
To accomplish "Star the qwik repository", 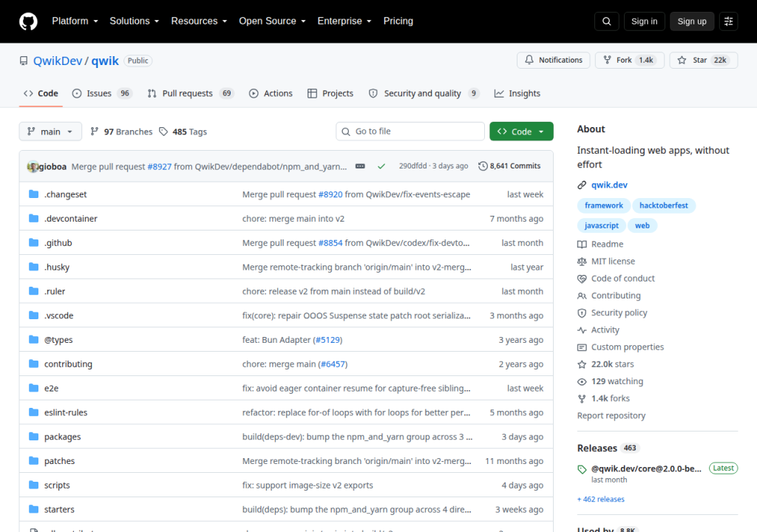I will 704,60.
